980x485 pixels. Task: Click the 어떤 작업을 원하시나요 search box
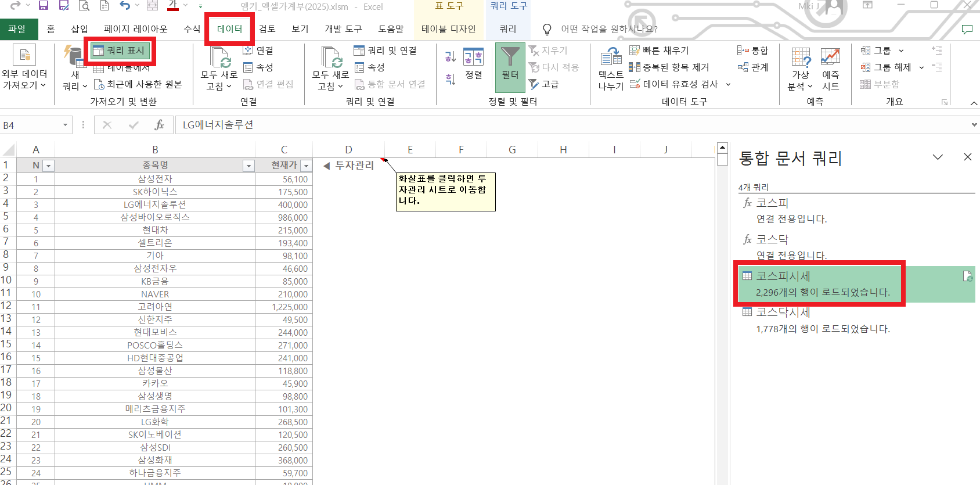pyautogui.click(x=609, y=29)
